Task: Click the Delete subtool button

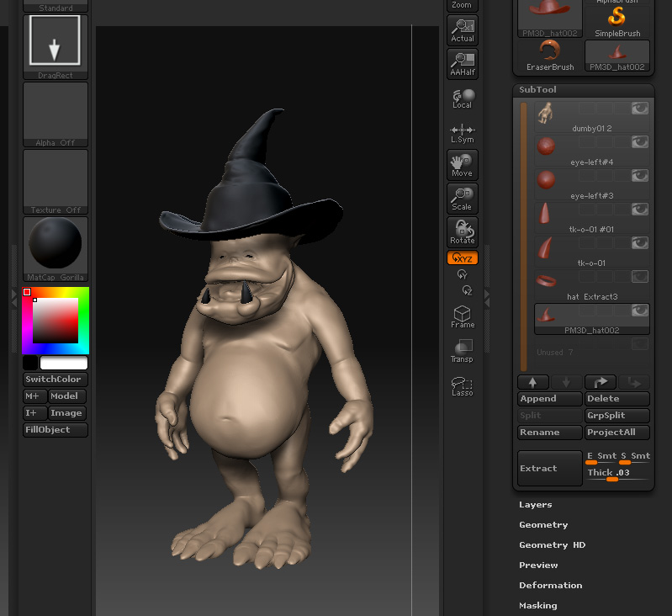Action: point(617,399)
